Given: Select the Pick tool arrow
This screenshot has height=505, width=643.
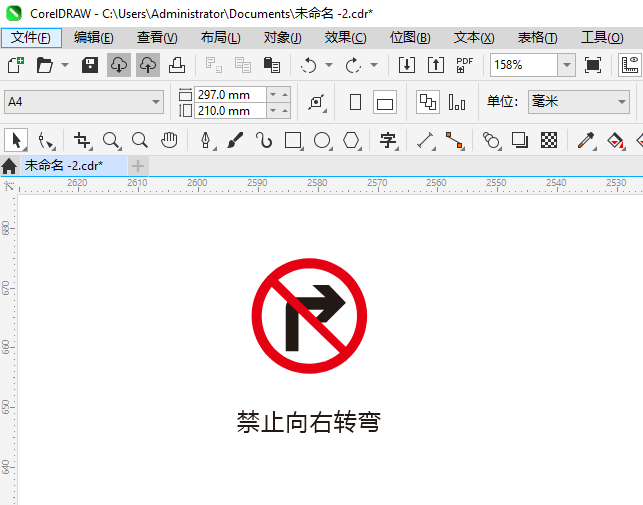Looking at the screenshot, I should [x=16, y=140].
